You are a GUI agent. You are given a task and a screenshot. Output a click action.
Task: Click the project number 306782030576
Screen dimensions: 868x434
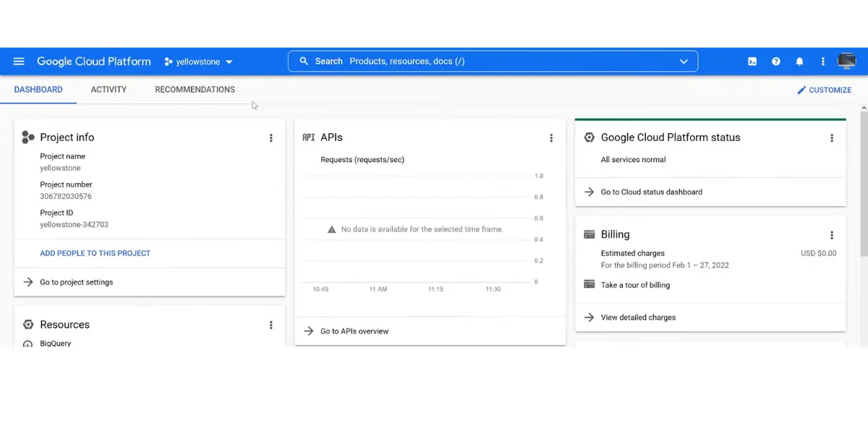point(66,196)
